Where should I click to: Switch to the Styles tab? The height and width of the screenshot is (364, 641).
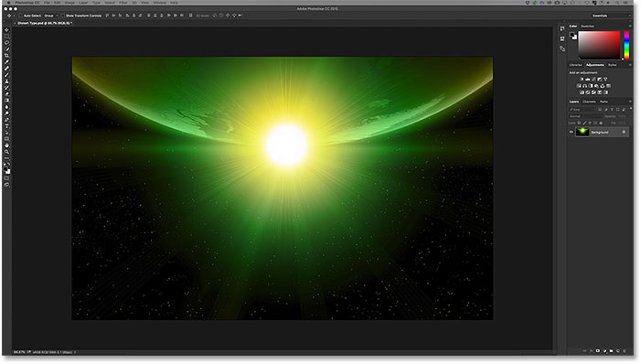(x=612, y=65)
